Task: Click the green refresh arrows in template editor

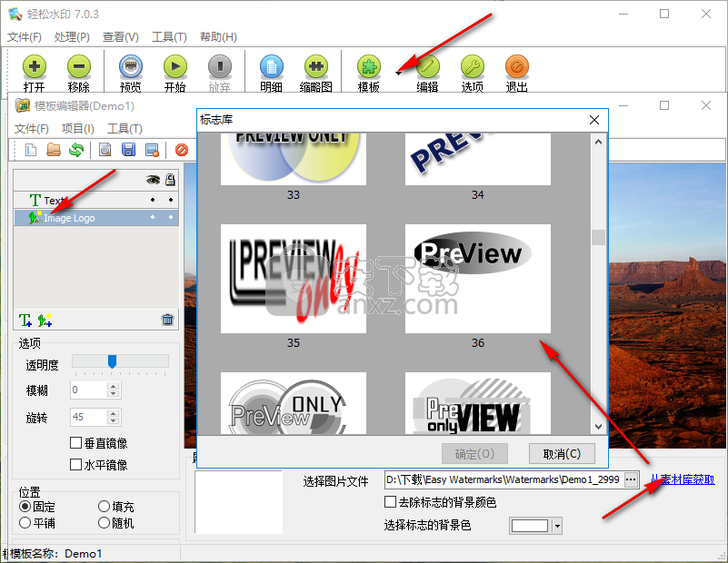Action: pos(76,150)
